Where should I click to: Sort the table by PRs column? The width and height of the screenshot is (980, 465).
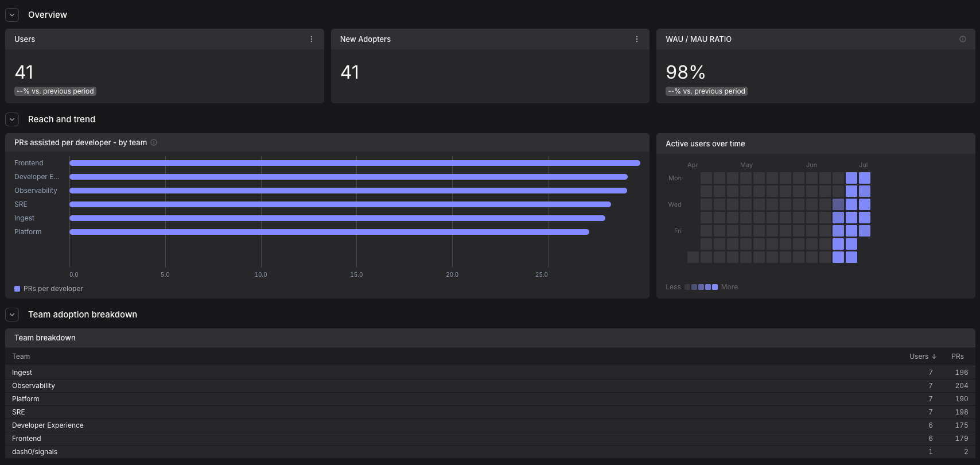(x=958, y=356)
